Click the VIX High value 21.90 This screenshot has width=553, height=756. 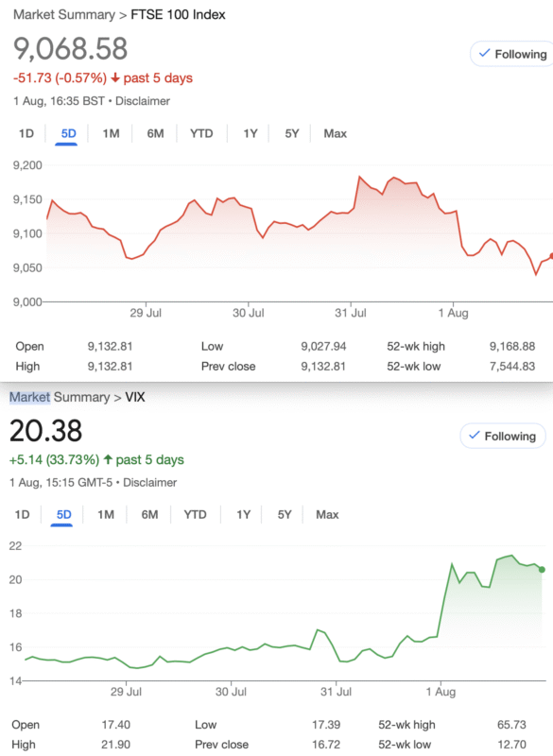[115, 745]
